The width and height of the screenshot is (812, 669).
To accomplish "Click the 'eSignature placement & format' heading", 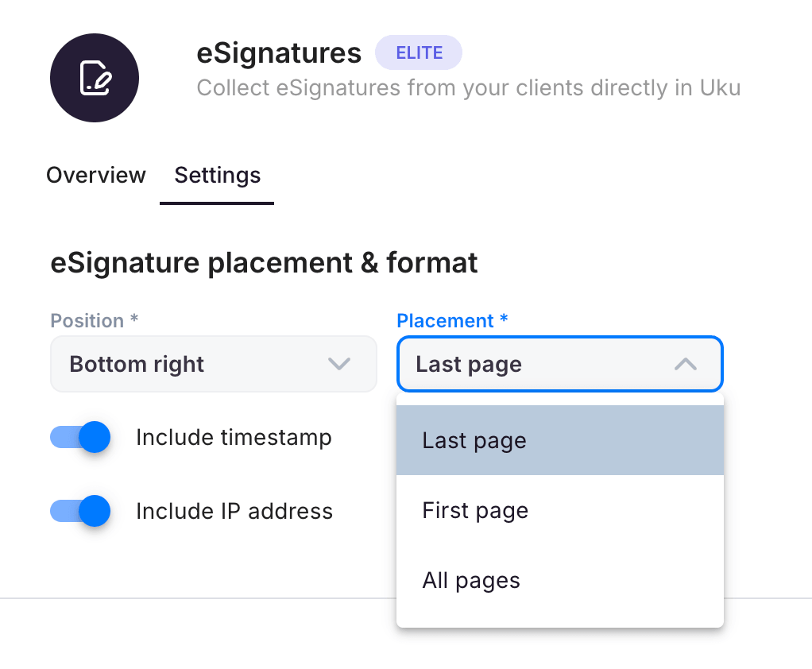I will tap(264, 262).
